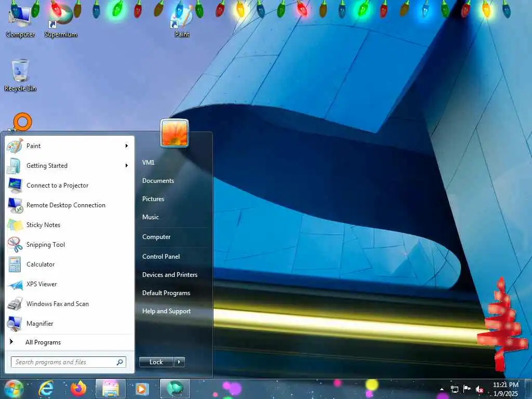Image resolution: width=532 pixels, height=399 pixels.
Task: Open Windows Fax and Scan
Action: click(69, 303)
